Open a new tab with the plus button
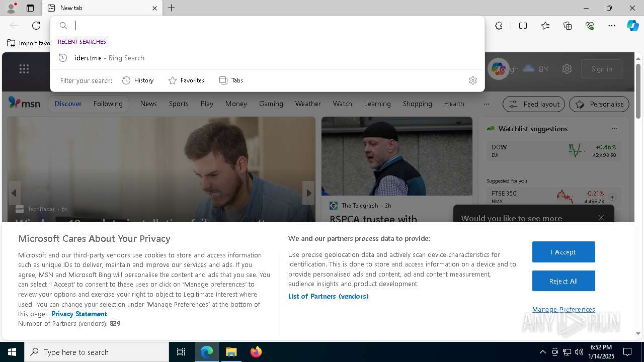The image size is (644, 362). (172, 8)
